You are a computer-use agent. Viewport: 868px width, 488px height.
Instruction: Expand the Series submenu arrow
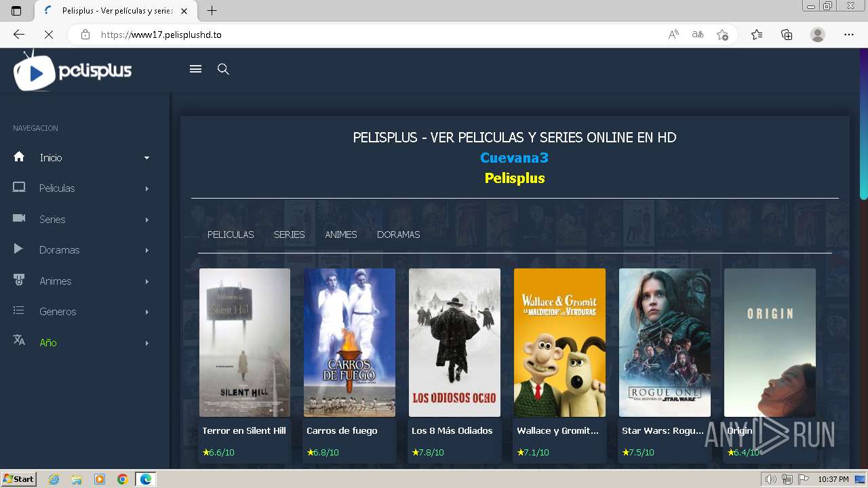point(146,220)
